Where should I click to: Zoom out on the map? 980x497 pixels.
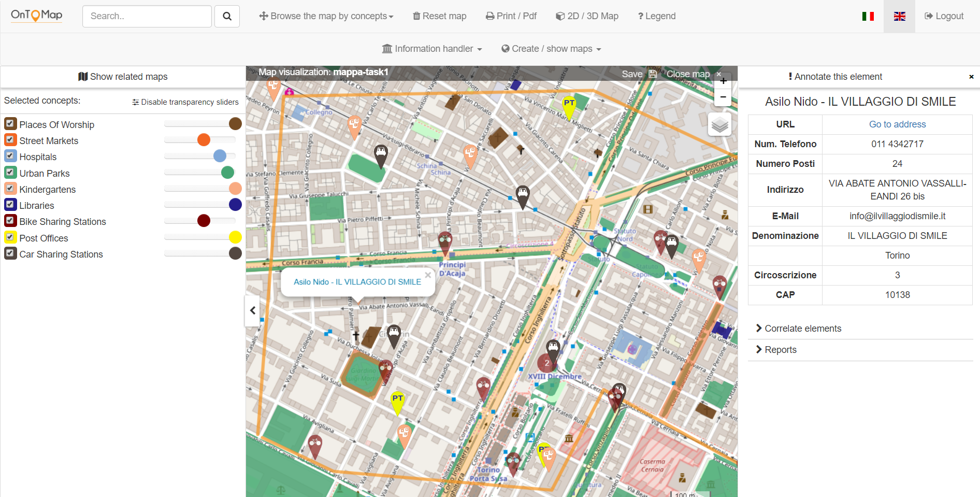723,97
